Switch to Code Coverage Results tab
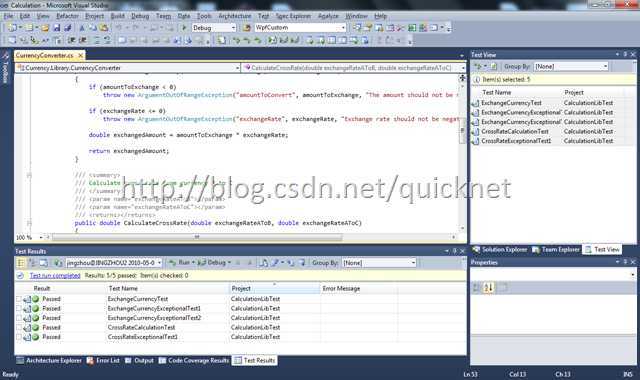The image size is (640, 380). [x=194, y=360]
